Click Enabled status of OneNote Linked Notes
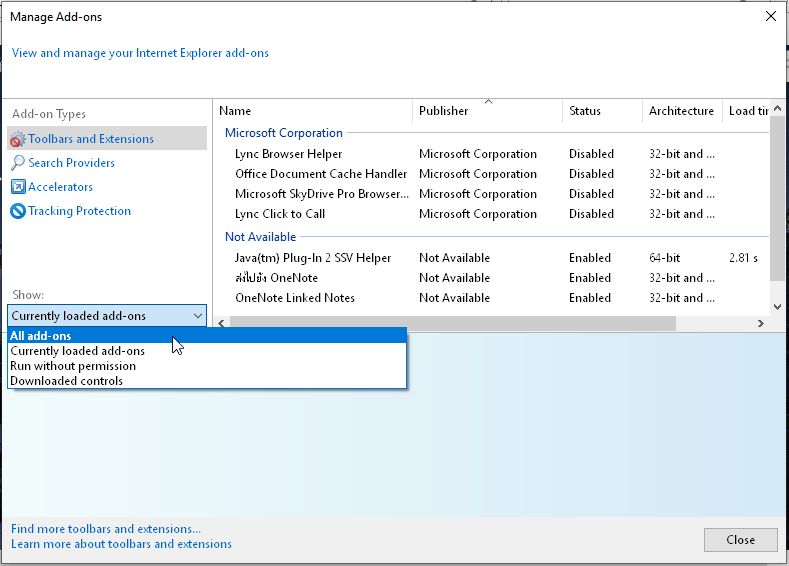 [x=590, y=298]
